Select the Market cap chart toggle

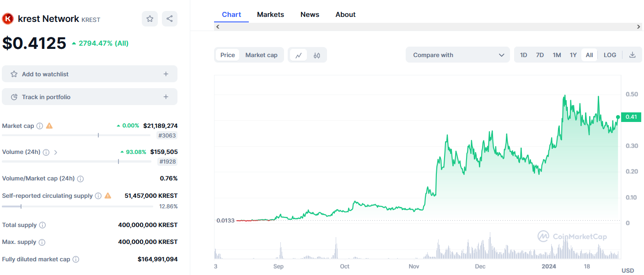(x=261, y=55)
